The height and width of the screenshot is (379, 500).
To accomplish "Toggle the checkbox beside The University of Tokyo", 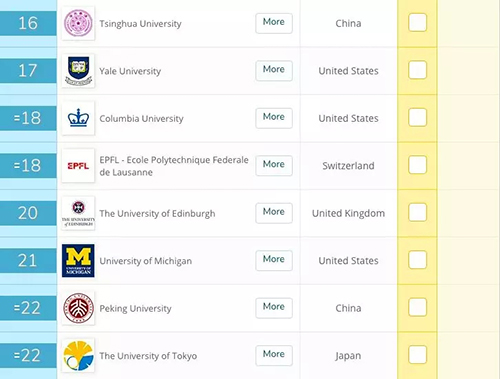I will point(417,355).
